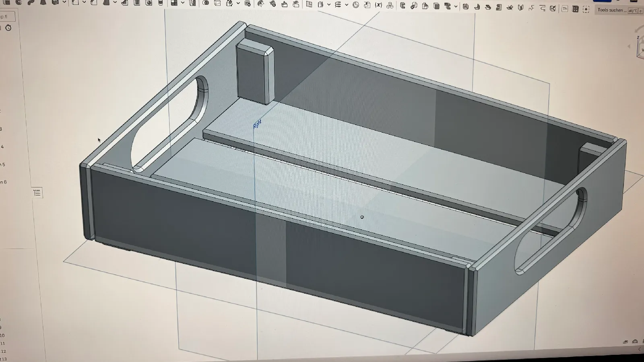Viewport: 644px width, 362px height.
Task: Select the Helix tool icon
Action: pos(338,5)
